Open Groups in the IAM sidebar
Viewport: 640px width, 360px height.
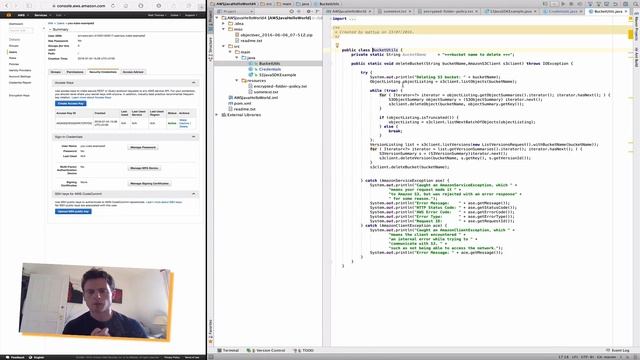coord(14,46)
